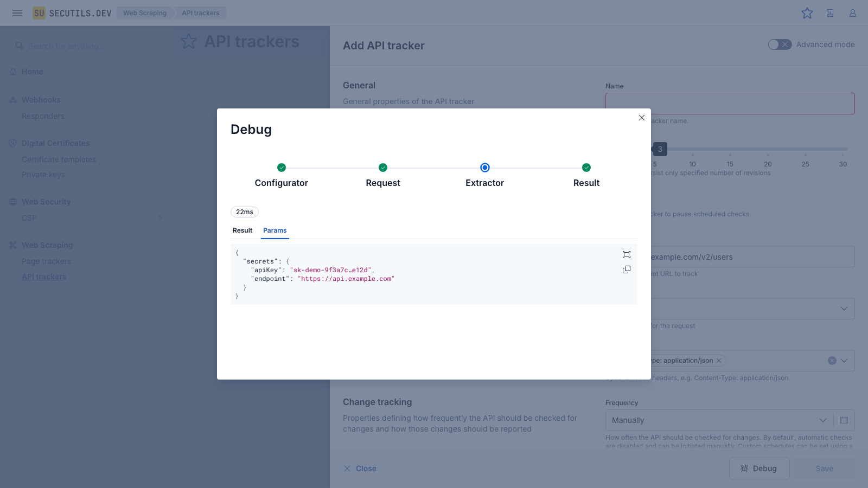This screenshot has width=868, height=488.
Task: Click the fullscreen icon in the code block
Action: (x=627, y=254)
